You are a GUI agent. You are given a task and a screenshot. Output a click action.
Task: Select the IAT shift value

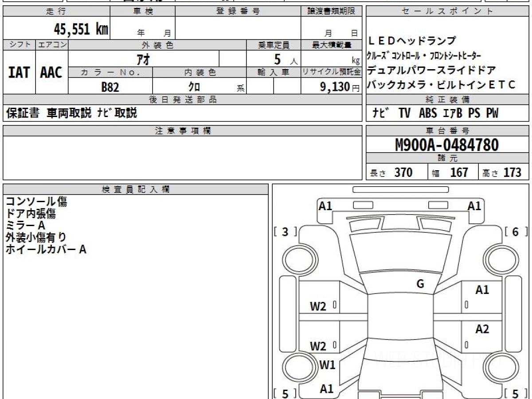[19, 72]
